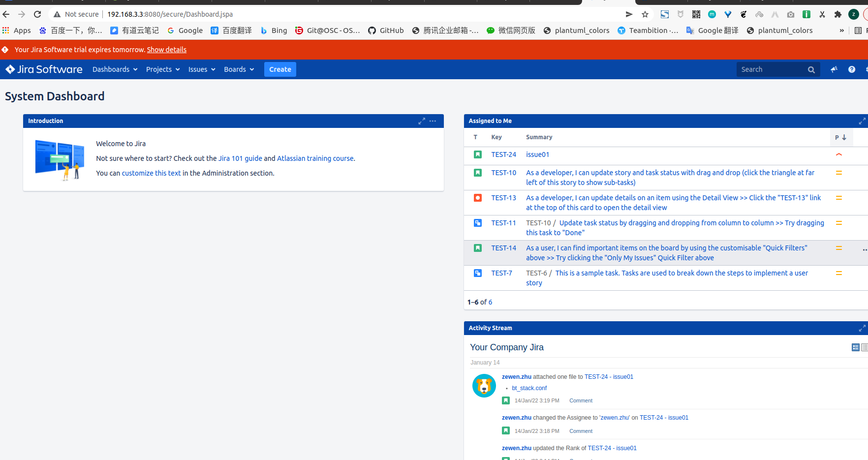Maximize the Assigned to Me gadget
This screenshot has width=868, height=460.
[x=862, y=121]
